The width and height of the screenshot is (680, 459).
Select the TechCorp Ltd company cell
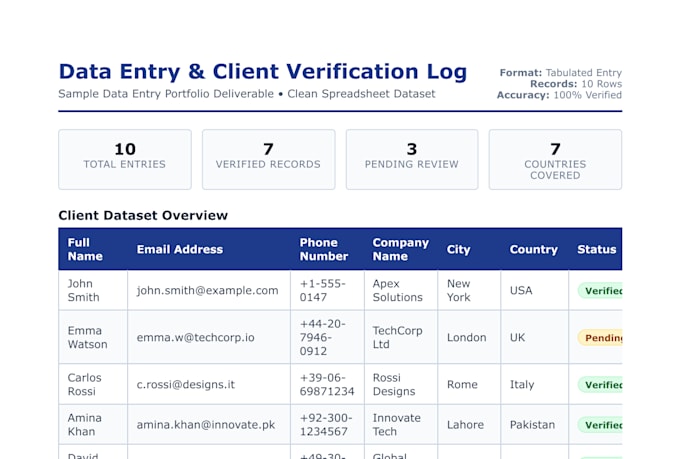point(401,337)
